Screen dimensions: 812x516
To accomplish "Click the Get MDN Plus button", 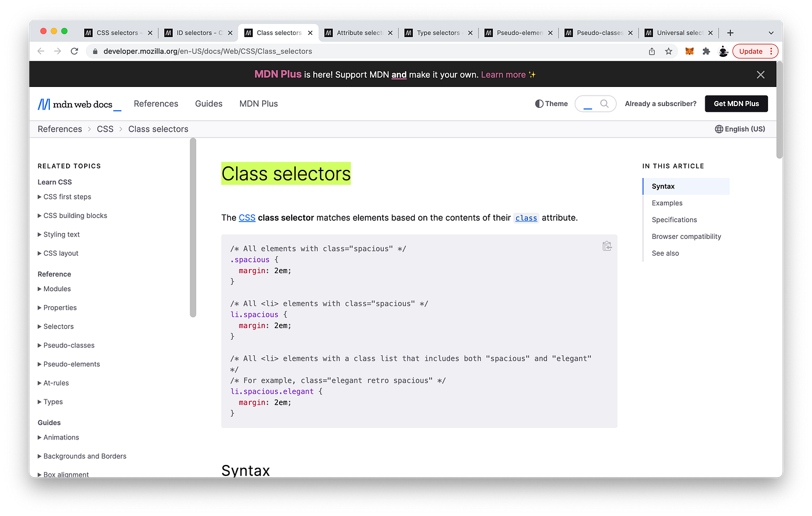I will 736,103.
